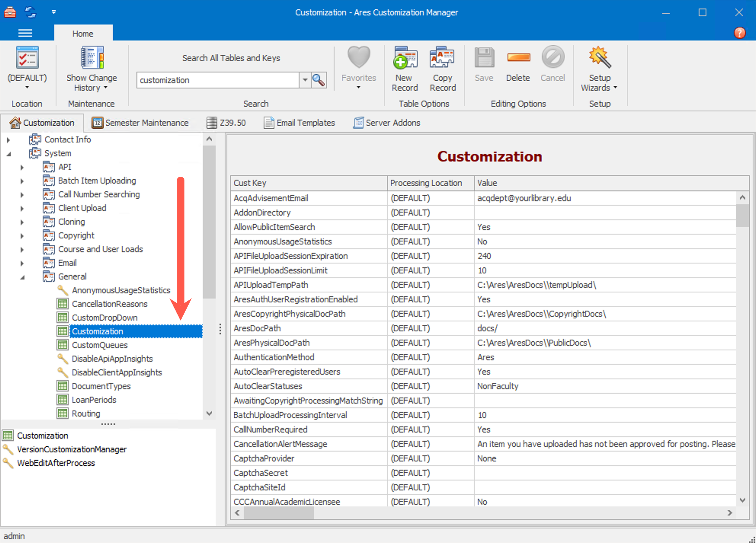Expand the API tree node
Screen dimensions: 756x543
click(x=22, y=167)
